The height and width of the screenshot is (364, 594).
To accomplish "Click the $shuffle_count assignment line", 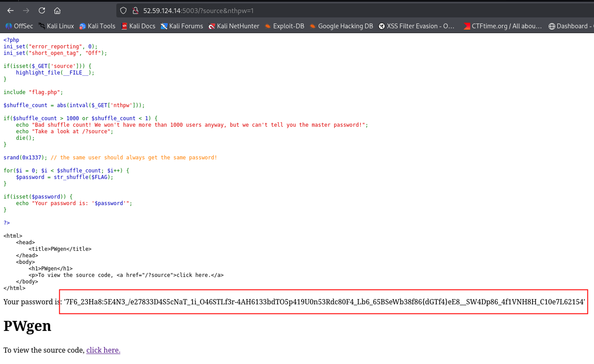I will [74, 105].
